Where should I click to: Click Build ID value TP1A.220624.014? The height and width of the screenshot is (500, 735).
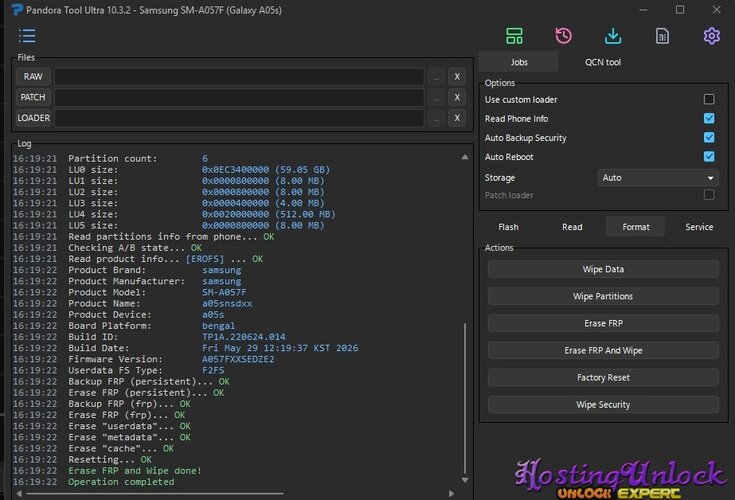point(243,337)
